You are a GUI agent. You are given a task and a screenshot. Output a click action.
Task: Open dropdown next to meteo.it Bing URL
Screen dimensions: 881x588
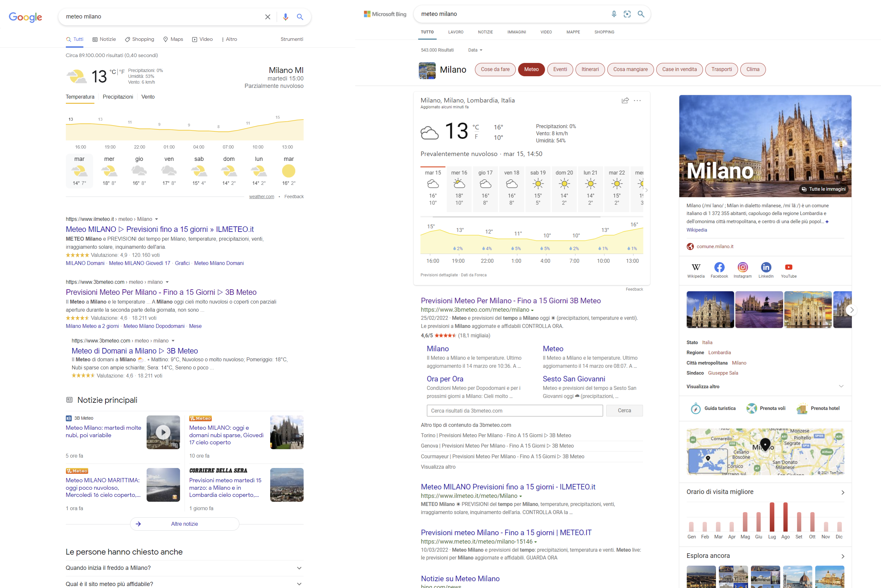(x=535, y=542)
